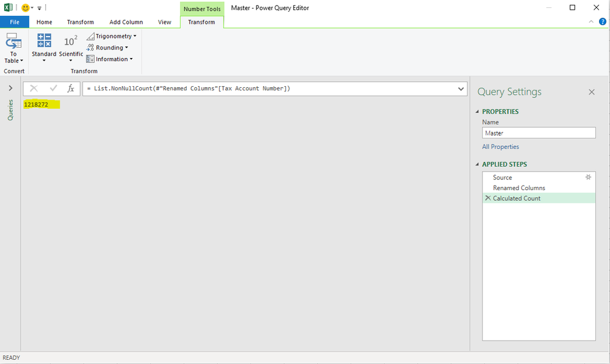Image resolution: width=610 pixels, height=364 pixels.
Task: Open the Information dropdown
Action: coord(109,59)
